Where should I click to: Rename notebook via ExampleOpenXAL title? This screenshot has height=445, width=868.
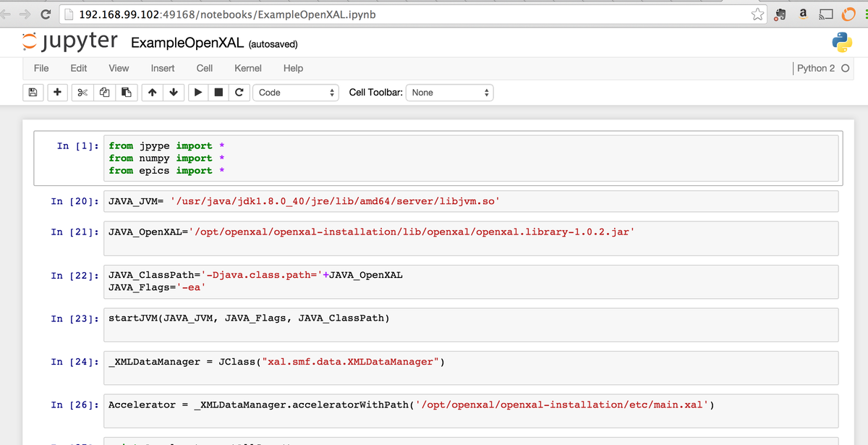point(187,43)
